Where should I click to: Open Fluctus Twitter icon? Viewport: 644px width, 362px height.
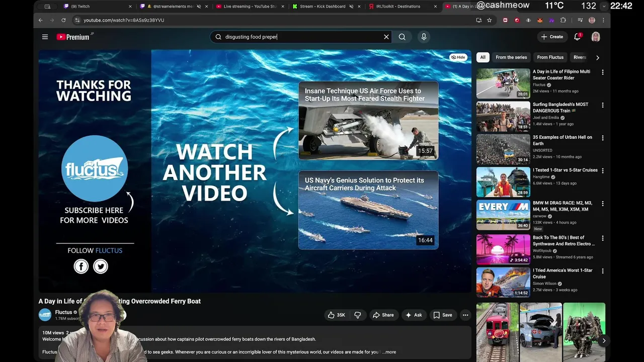tap(101, 266)
